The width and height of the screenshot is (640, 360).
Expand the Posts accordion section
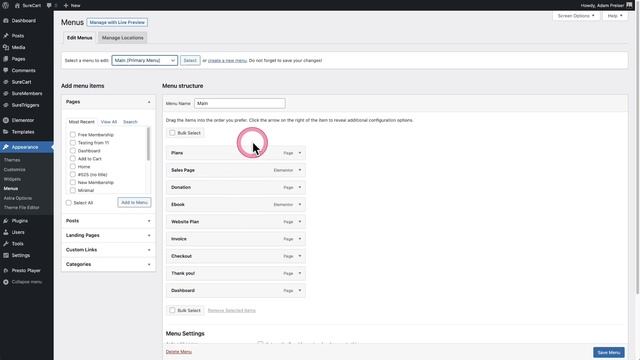click(108, 221)
